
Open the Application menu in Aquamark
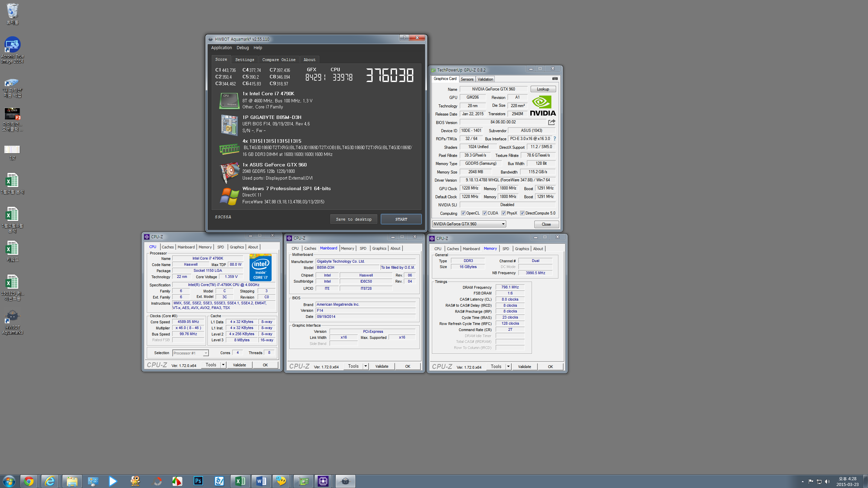[221, 48]
